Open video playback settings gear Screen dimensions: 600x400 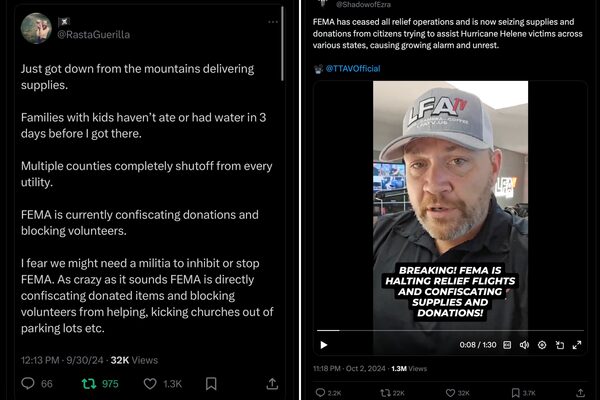[x=541, y=345]
